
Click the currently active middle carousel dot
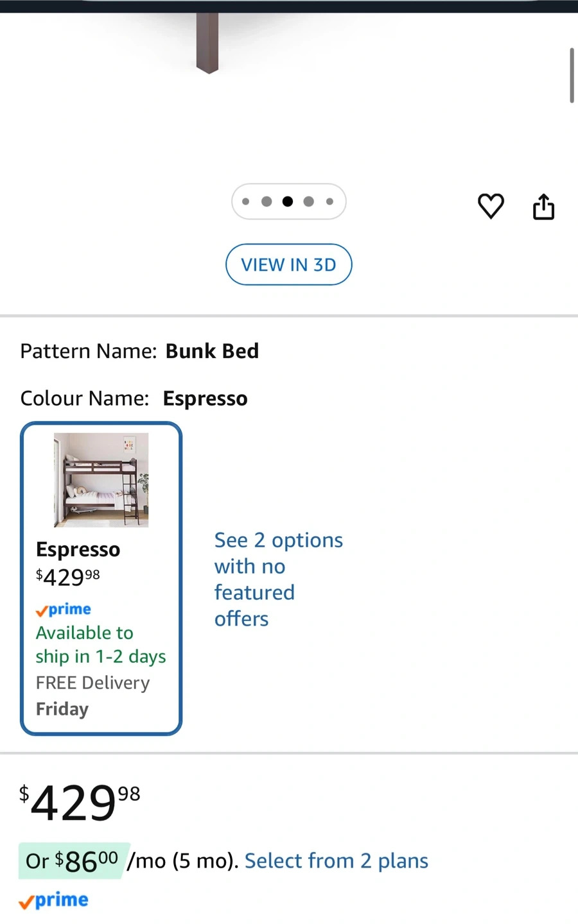coord(288,201)
